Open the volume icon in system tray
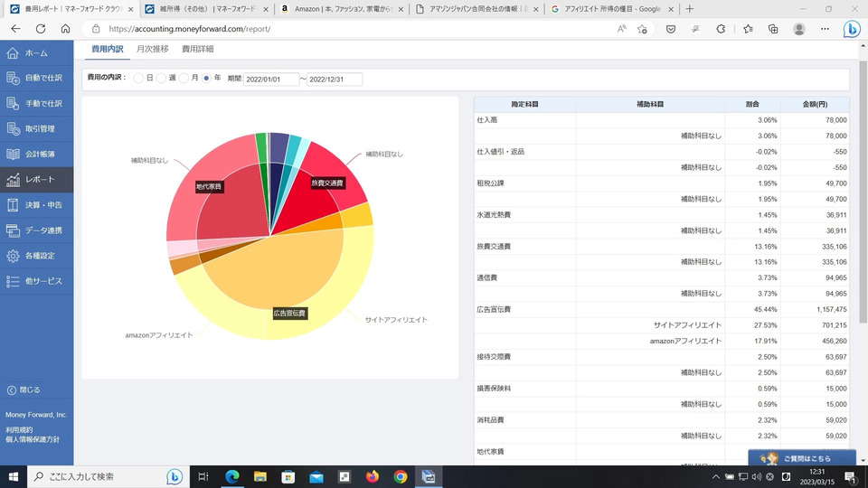Screen dimensions: 868x488 [756, 476]
